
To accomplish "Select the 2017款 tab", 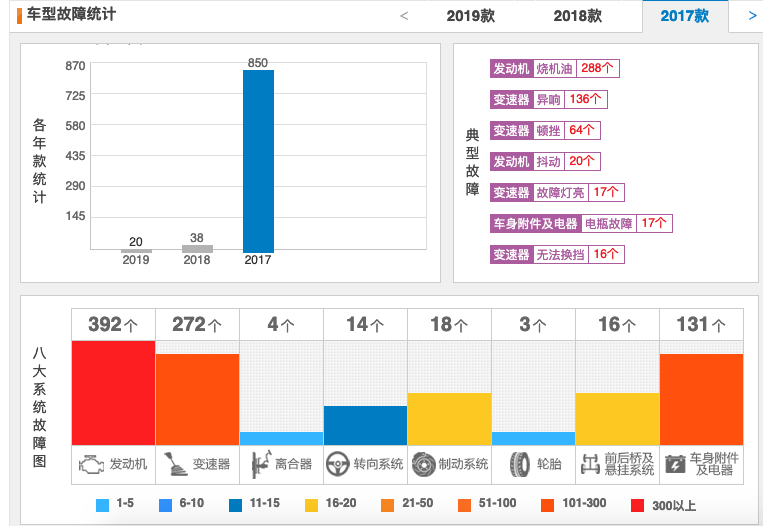I will [685, 16].
